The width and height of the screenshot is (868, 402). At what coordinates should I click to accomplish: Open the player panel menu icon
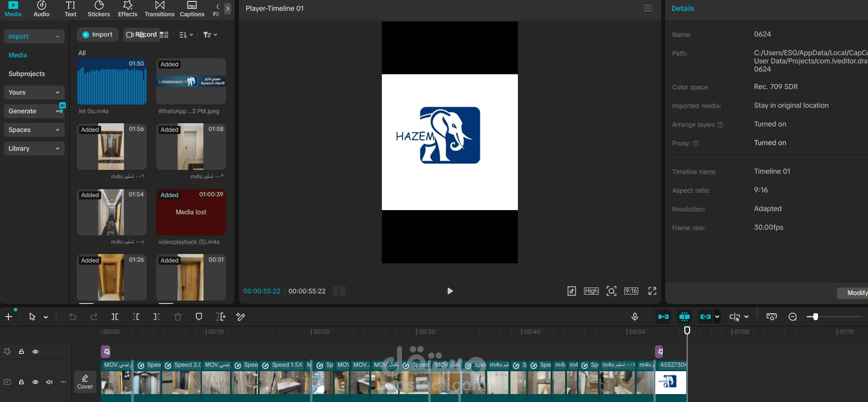648,8
